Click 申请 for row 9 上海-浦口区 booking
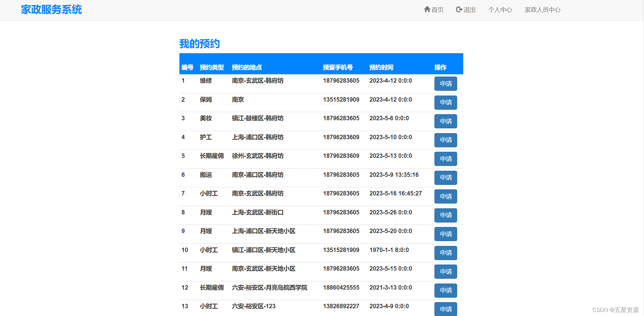Viewport: 644px width, 316px height. 446,234
